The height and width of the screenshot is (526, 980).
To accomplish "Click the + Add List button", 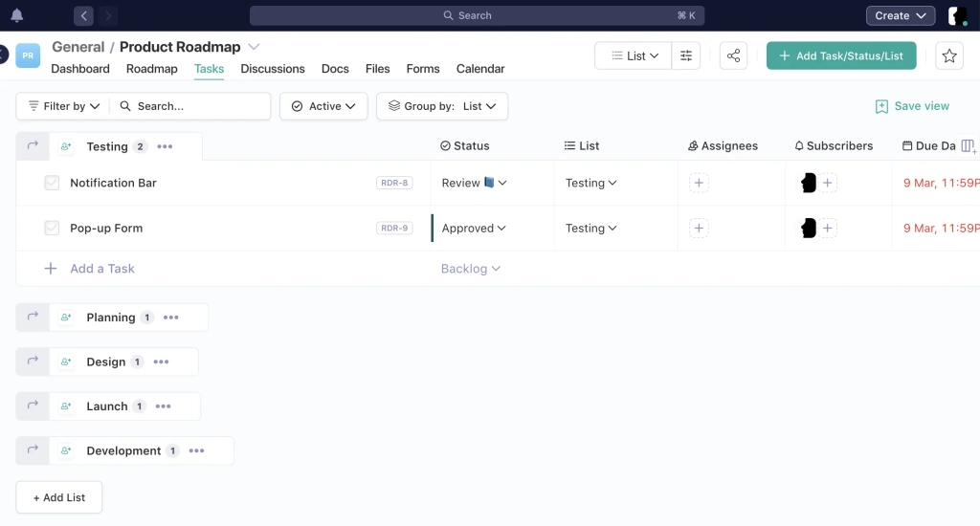I will click(x=59, y=497).
